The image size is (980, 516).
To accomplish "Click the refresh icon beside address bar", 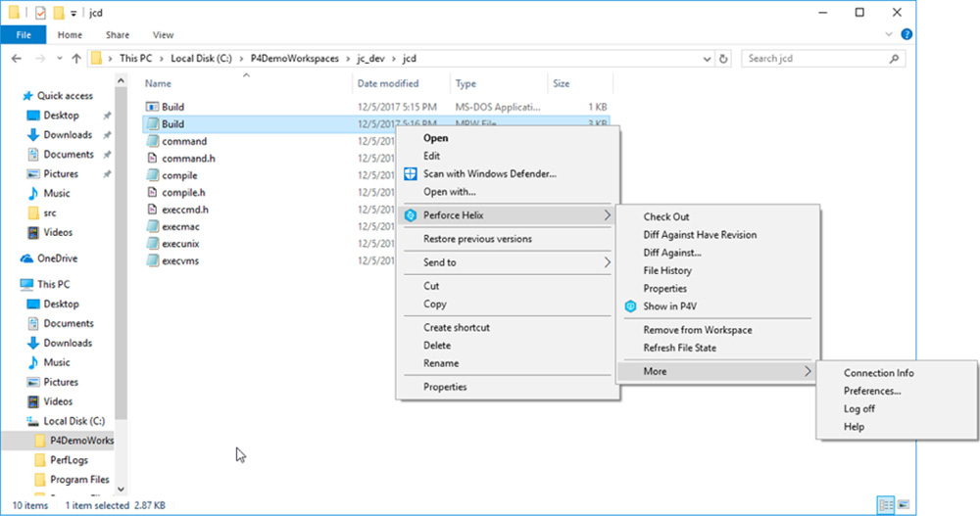I will click(724, 59).
